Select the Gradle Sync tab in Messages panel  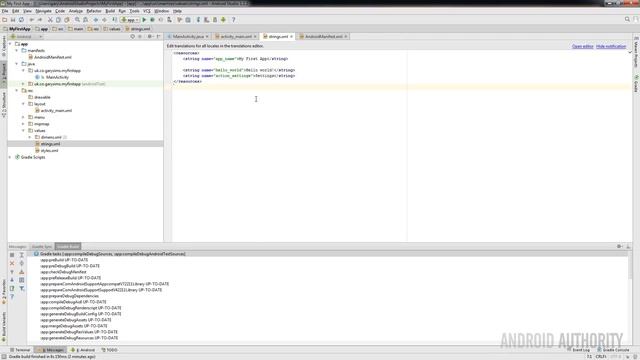point(42,247)
